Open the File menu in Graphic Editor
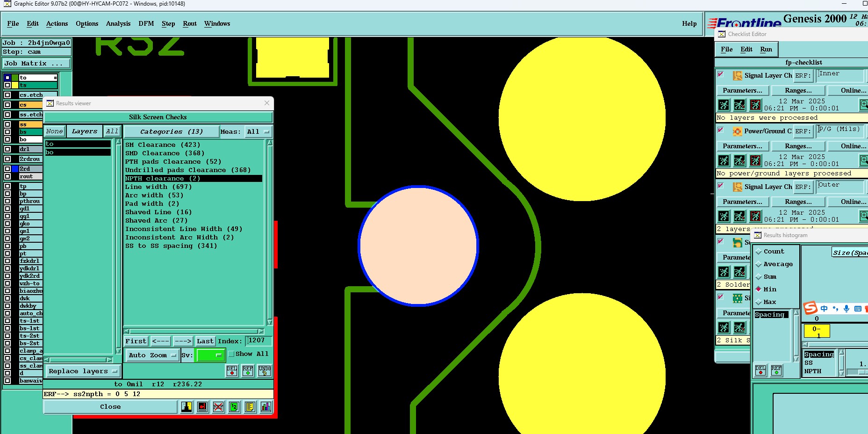The height and width of the screenshot is (434, 868). pos(13,24)
